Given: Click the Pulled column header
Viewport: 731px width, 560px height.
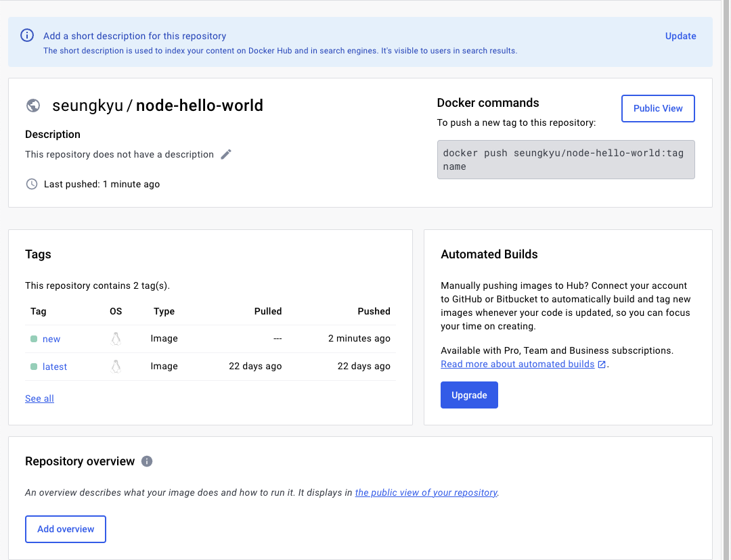Looking at the screenshot, I should point(268,311).
